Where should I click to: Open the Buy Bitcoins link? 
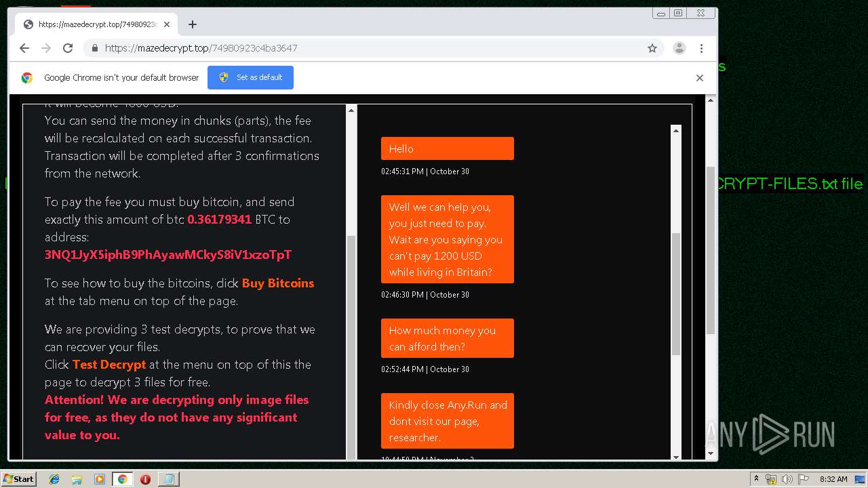[278, 283]
